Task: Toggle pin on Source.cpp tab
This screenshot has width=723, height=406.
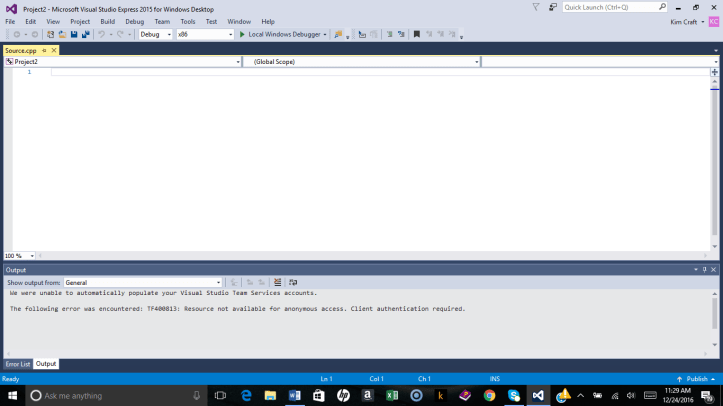Action: coord(44,50)
